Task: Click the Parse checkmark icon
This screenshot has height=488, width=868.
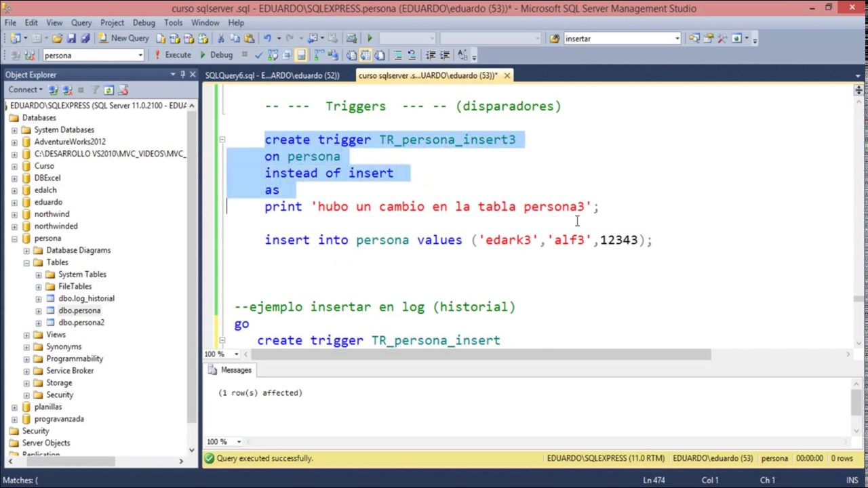Action: click(258, 55)
